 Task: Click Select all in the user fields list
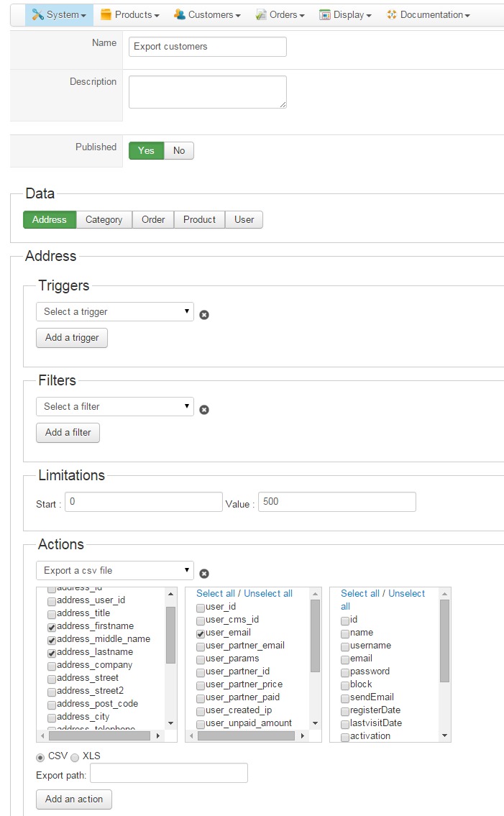point(216,593)
